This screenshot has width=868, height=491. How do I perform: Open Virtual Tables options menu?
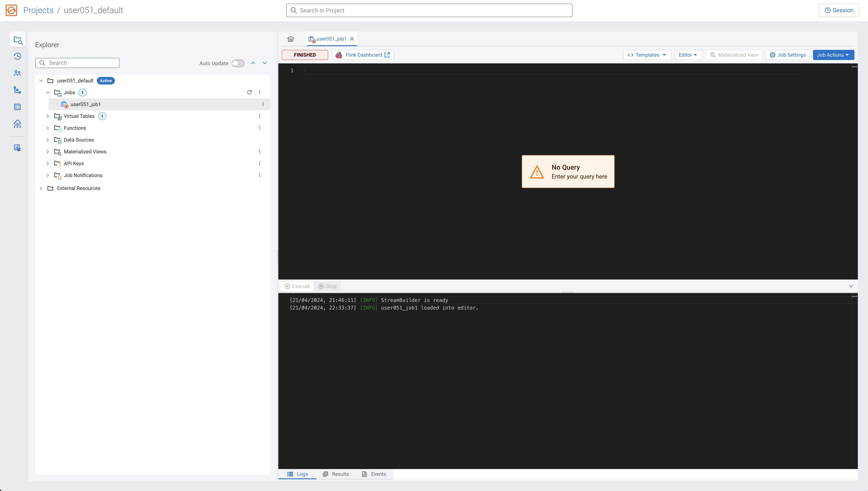click(x=260, y=116)
